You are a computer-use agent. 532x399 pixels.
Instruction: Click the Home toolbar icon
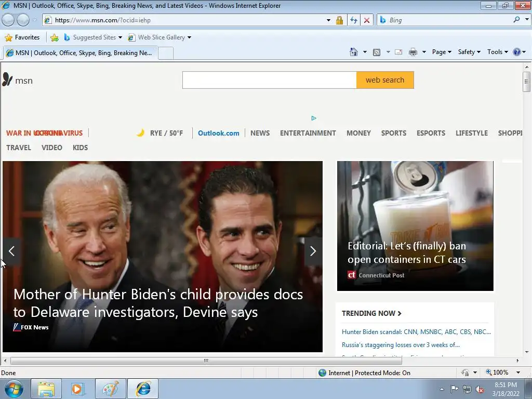(x=353, y=52)
